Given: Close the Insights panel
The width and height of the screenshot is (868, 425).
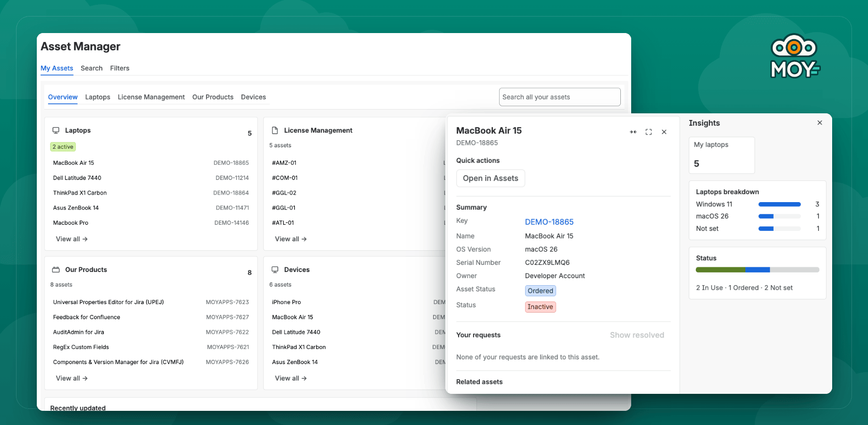Looking at the screenshot, I should [820, 123].
